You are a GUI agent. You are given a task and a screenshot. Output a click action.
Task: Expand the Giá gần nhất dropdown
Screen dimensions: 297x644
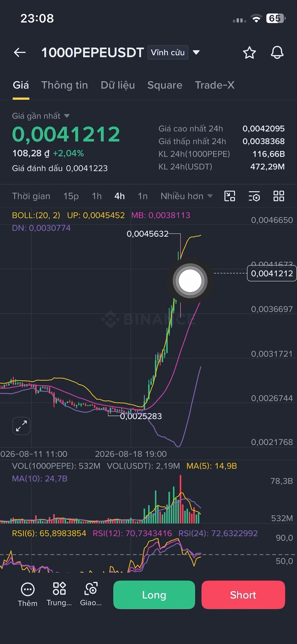point(41,116)
